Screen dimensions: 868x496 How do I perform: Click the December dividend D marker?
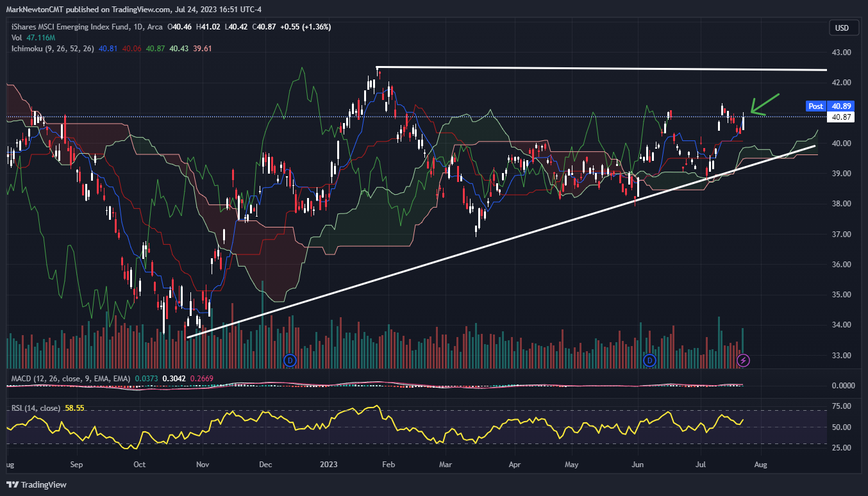point(289,360)
